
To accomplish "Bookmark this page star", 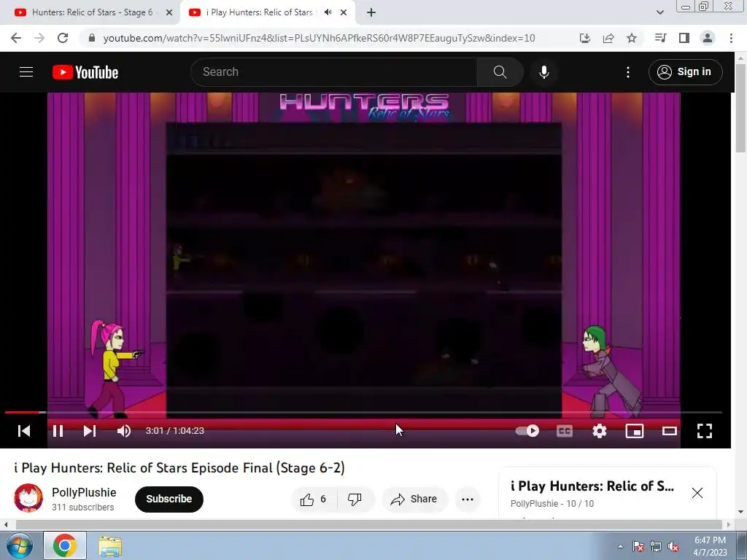I will click(632, 38).
